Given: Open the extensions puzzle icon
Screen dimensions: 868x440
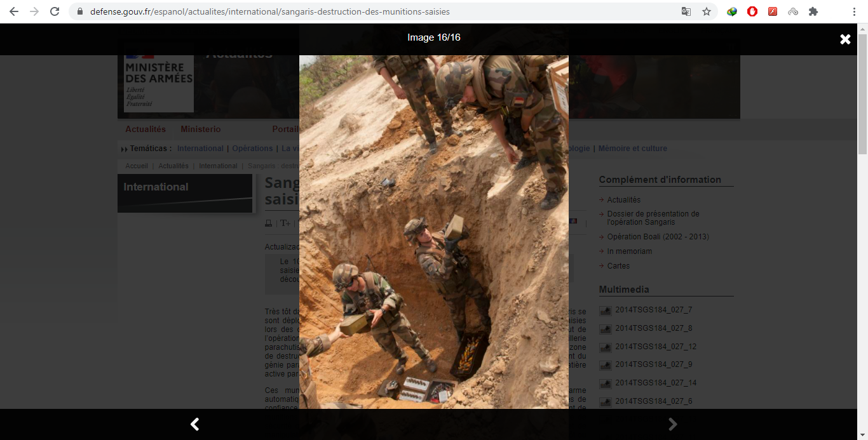Looking at the screenshot, I should pyautogui.click(x=813, y=11).
